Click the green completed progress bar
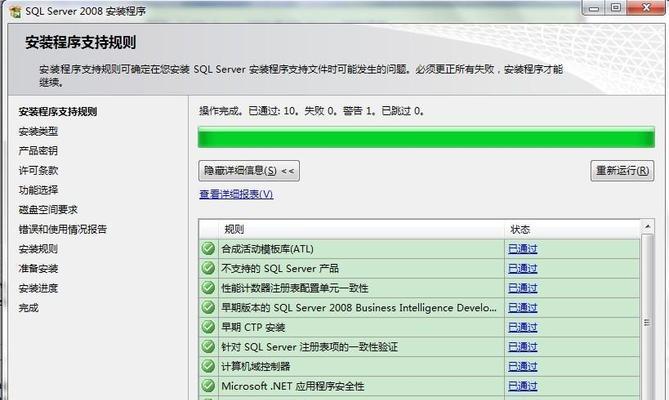The image size is (669, 400). coord(426,137)
